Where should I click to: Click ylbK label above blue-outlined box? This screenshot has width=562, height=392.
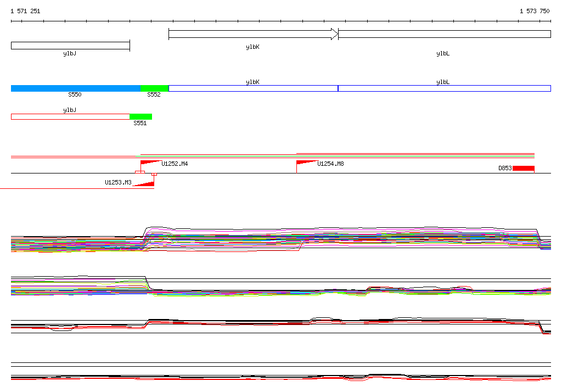(252, 82)
